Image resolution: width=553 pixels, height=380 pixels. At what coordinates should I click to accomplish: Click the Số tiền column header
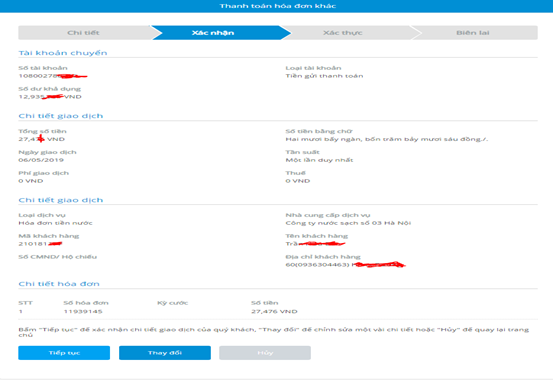(x=265, y=303)
